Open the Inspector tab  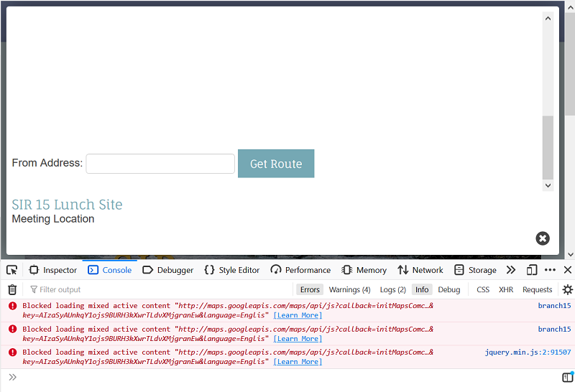[52, 270]
